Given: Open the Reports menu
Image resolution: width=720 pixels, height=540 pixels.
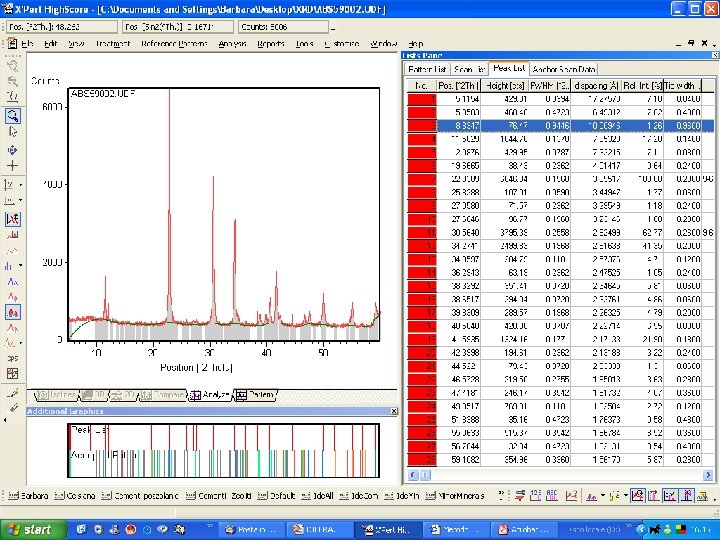Looking at the screenshot, I should pyautogui.click(x=270, y=44).
